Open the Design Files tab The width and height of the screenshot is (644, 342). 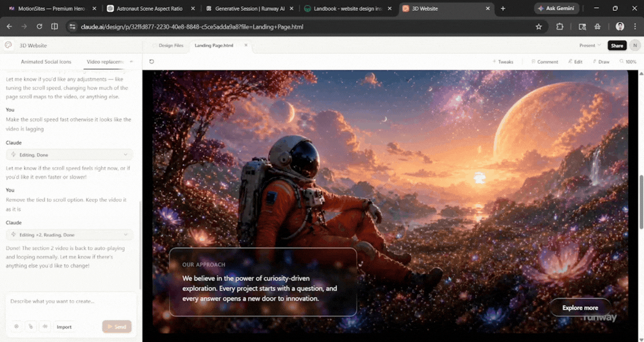[x=168, y=45]
